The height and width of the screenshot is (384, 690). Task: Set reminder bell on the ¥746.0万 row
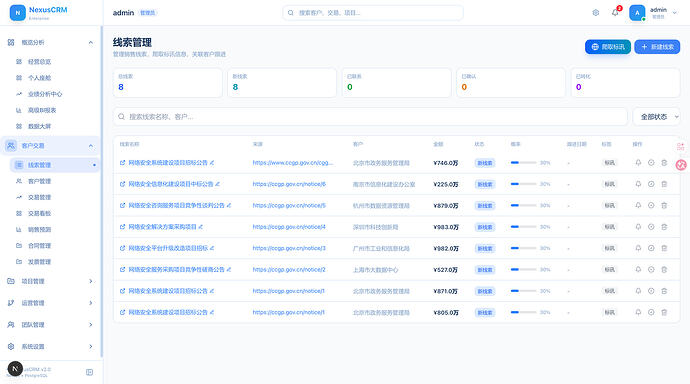click(638, 163)
